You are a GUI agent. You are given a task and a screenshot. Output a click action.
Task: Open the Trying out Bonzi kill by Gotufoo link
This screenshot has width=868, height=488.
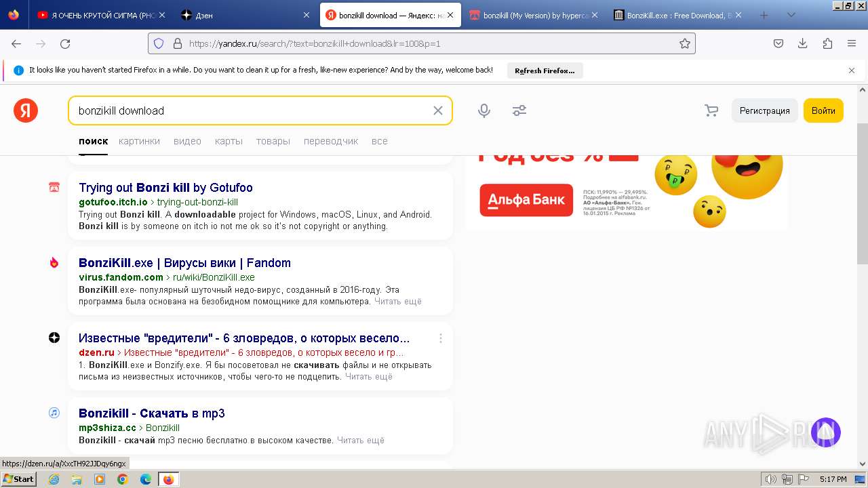(x=165, y=188)
